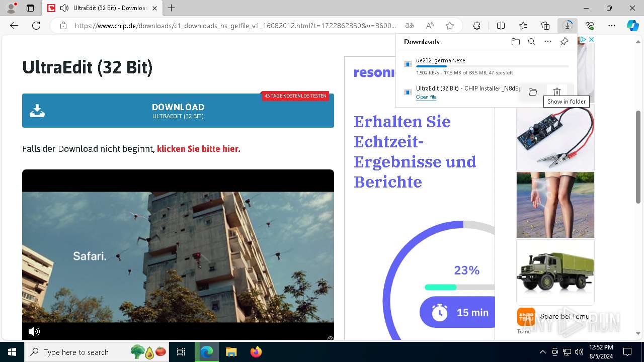The image size is (644, 362).
Task: Click 'Spare bei Temu' ad link
Action: (x=565, y=316)
